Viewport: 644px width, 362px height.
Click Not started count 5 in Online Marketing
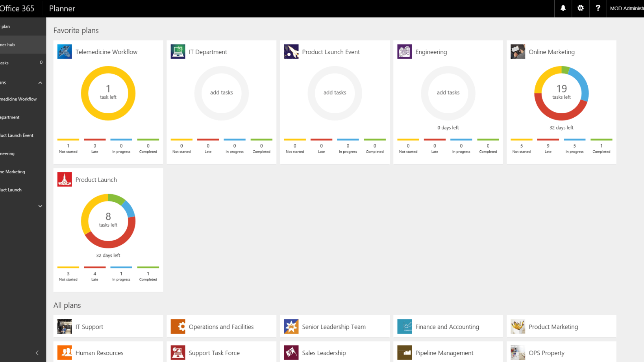click(x=522, y=146)
